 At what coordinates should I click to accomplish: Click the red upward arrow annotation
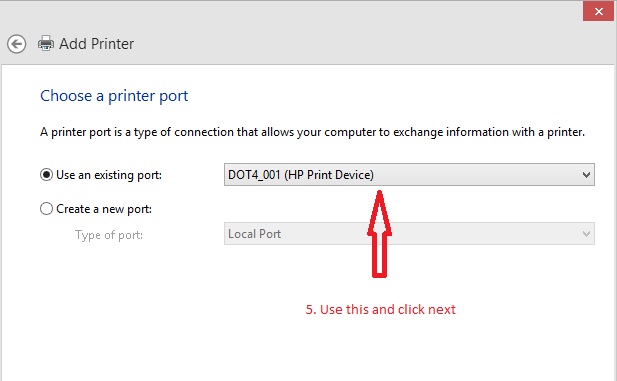379,234
